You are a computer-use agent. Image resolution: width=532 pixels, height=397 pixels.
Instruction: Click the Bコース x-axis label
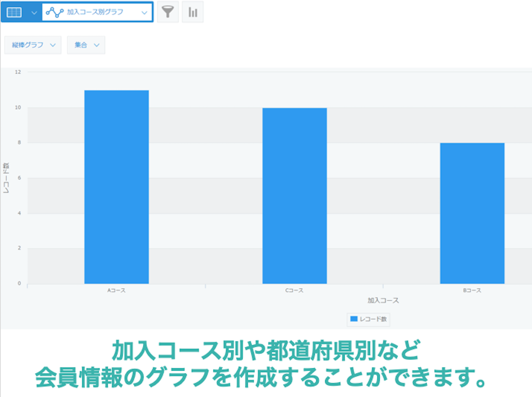click(x=472, y=291)
